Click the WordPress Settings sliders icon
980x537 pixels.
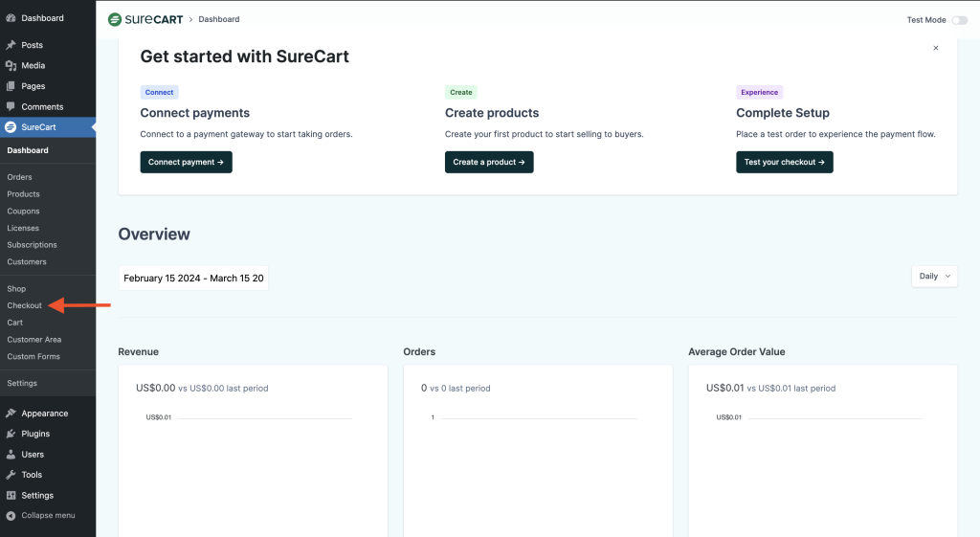(x=11, y=495)
